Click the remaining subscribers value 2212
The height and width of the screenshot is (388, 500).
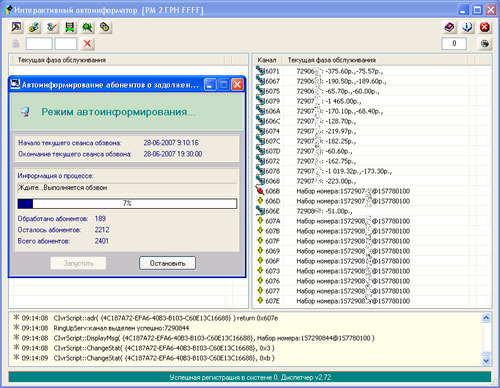coord(102,230)
